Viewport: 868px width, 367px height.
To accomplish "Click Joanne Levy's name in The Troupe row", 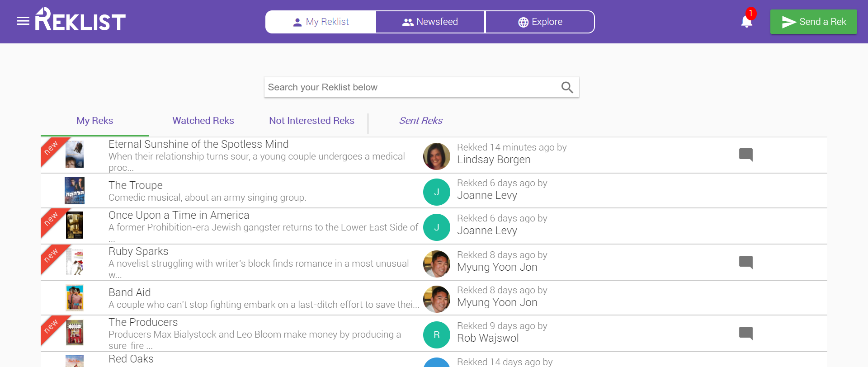I will tap(487, 195).
